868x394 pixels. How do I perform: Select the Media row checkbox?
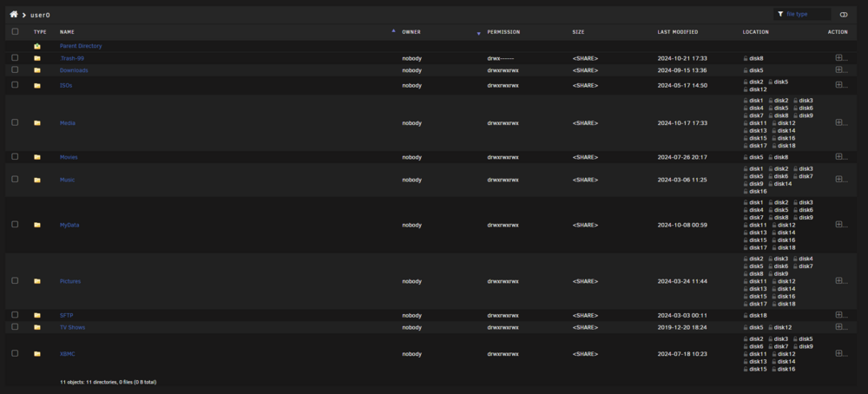15,122
